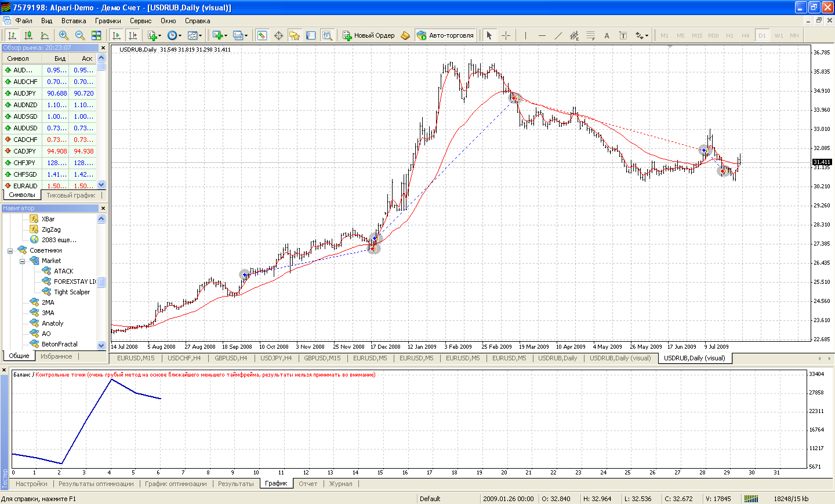
Task: Collapse the Советники tree node
Action: 10,251
